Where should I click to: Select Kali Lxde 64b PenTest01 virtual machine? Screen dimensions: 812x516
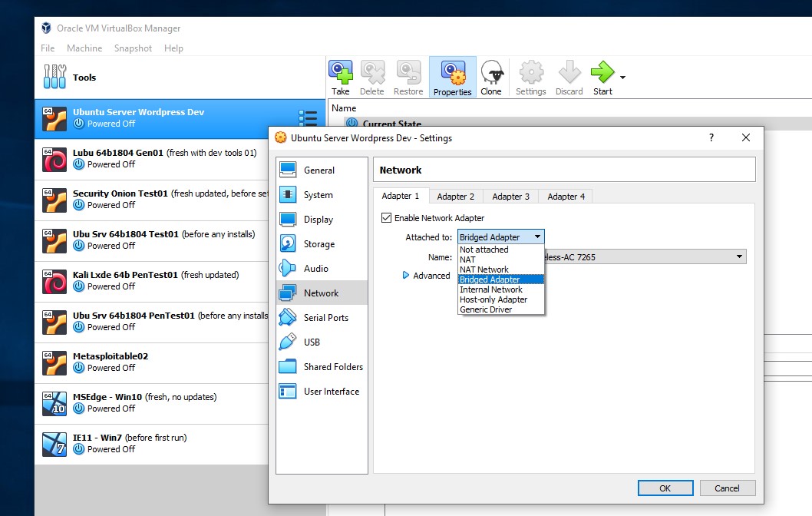(x=151, y=281)
